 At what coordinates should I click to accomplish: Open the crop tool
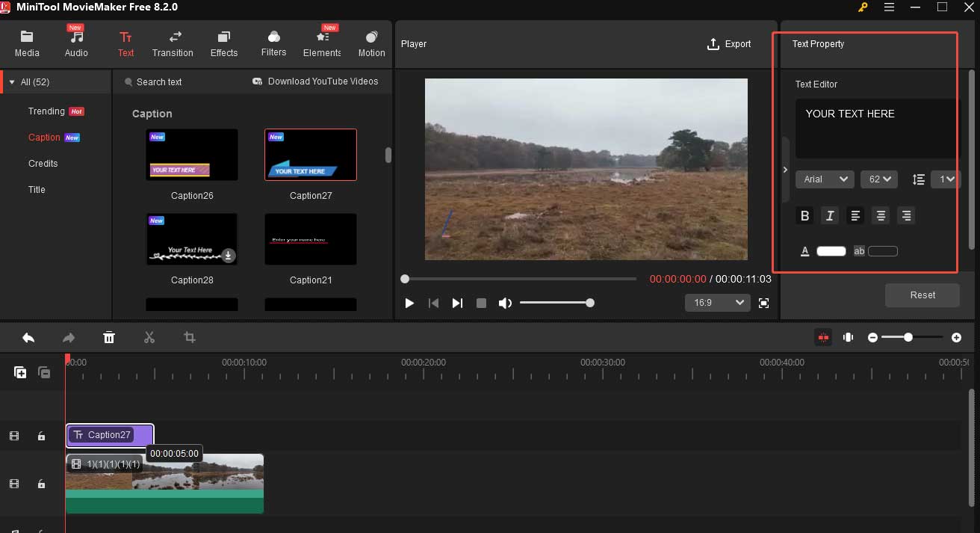[x=190, y=338]
